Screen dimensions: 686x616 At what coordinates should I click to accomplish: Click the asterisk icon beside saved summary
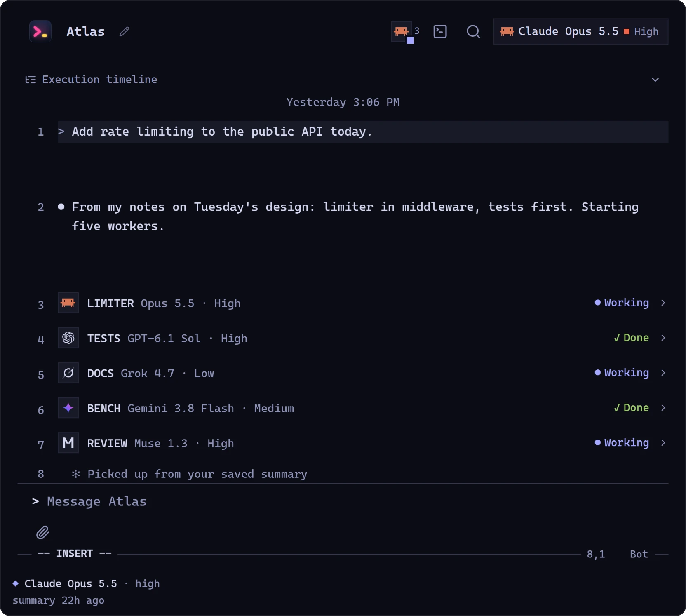[76, 474]
